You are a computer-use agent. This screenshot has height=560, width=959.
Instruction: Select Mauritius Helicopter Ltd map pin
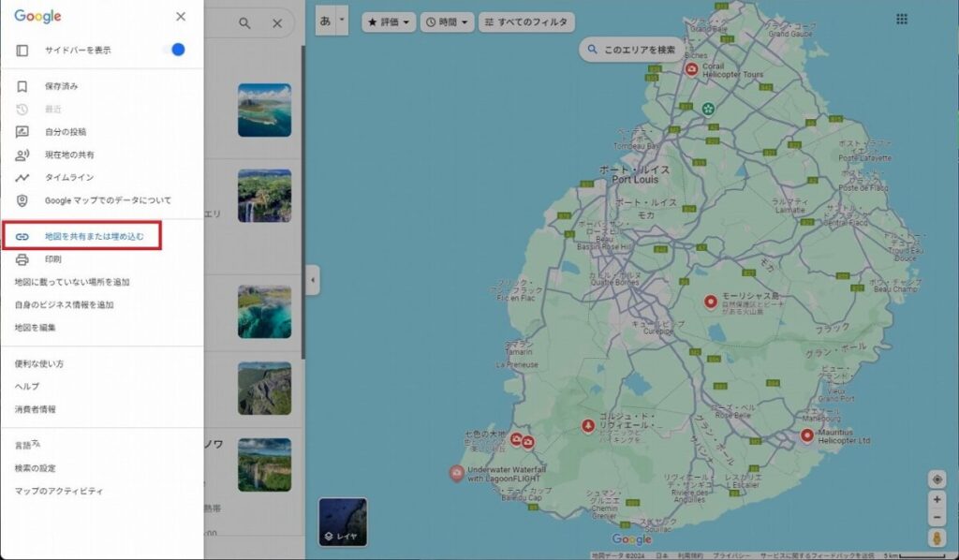(807, 435)
